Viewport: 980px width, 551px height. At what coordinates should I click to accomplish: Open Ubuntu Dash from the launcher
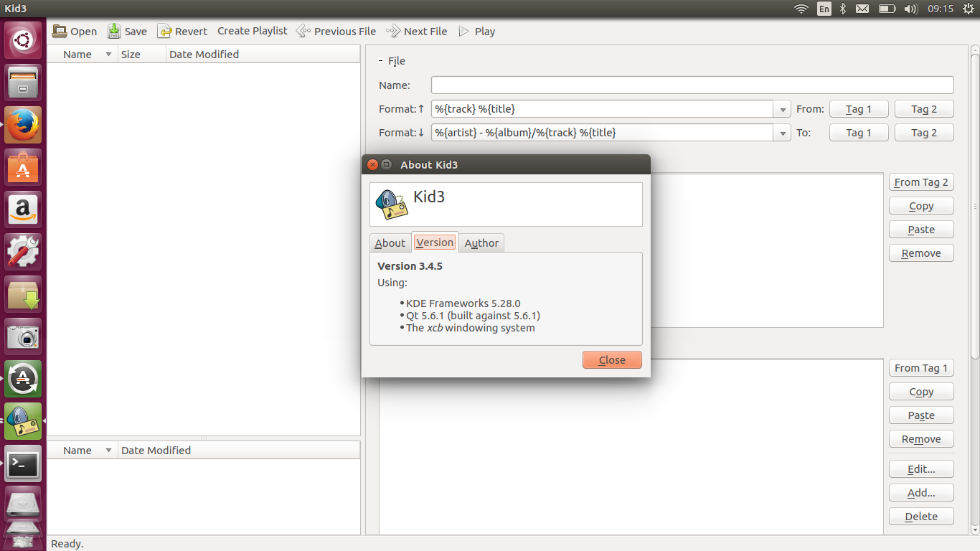pos(23,40)
